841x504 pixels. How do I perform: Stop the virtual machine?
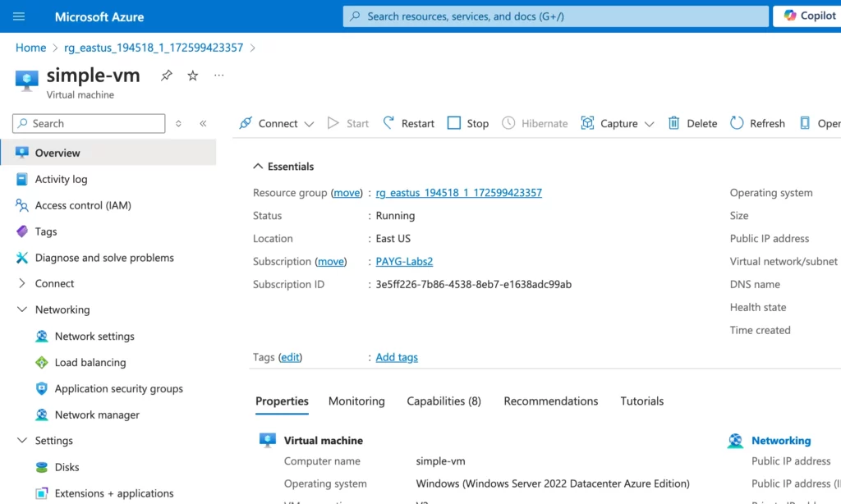click(468, 123)
